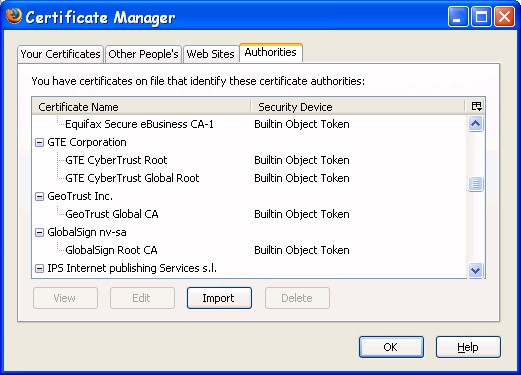
Task: Sort by the Certificate Name column header
Action: pos(141,107)
